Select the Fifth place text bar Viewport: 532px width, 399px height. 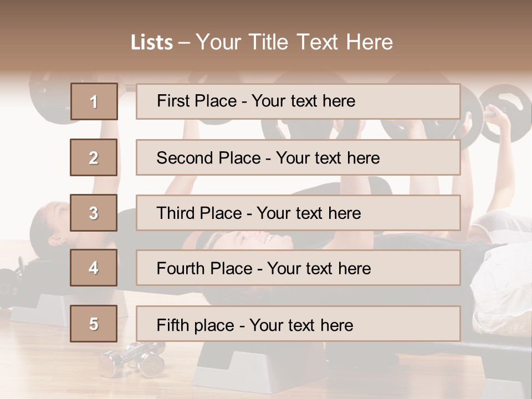click(298, 323)
